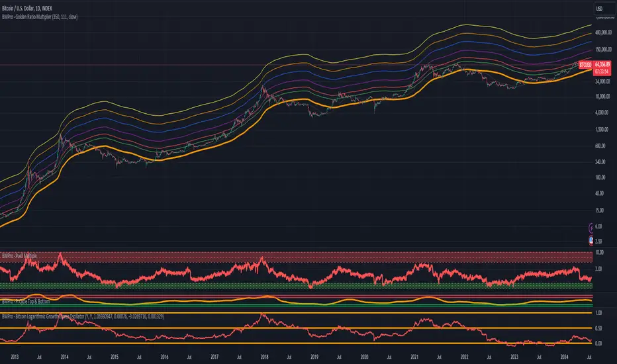
Task: Click the 1.00 oscillator scale value
Action: coord(598,313)
